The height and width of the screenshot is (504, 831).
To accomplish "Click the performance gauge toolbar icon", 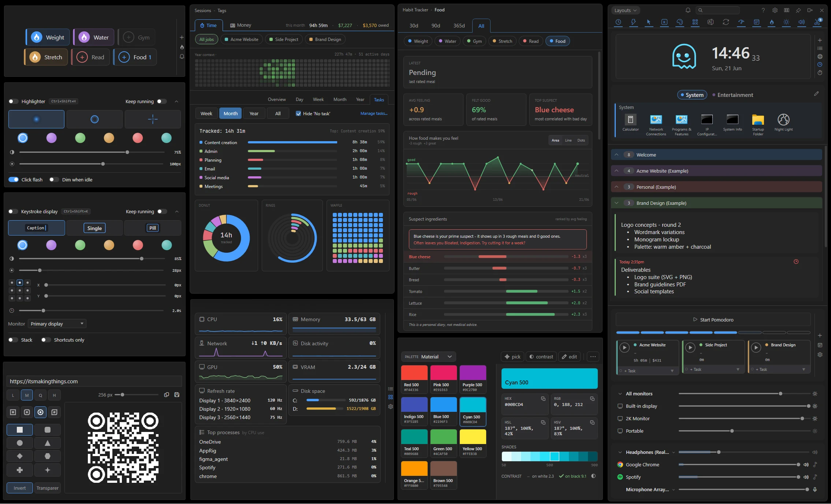I will pyautogui.click(x=741, y=22).
